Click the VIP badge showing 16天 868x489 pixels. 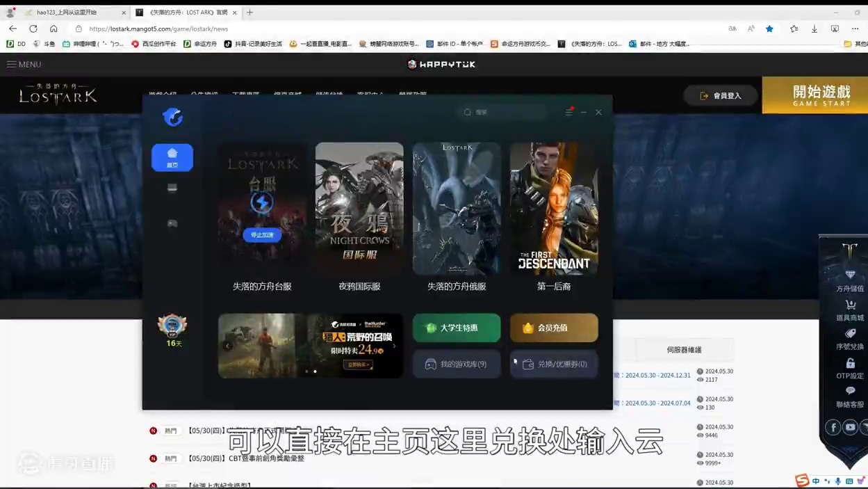click(172, 327)
